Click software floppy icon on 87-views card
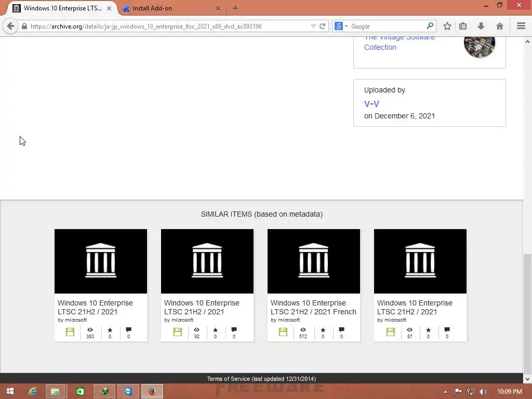Viewport: 532px width, 399px height. tap(391, 332)
